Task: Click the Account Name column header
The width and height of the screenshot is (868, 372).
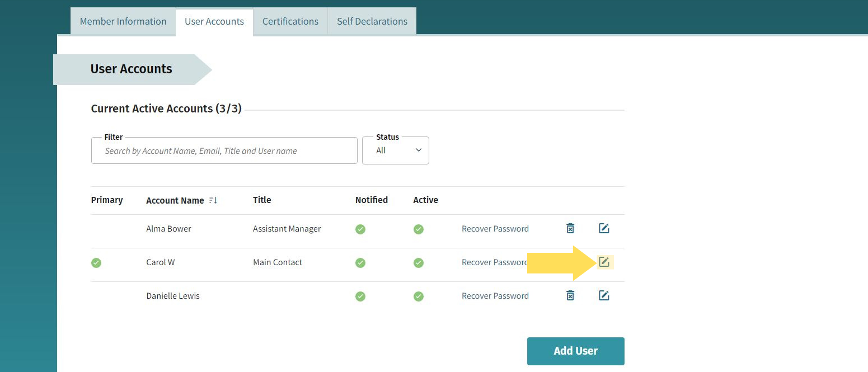Action: coord(175,200)
